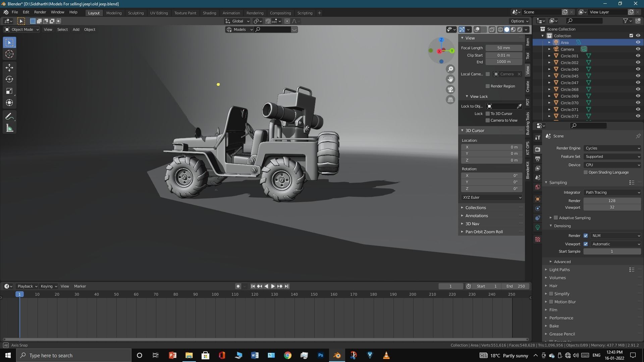Click the Viewport samples 32 field

[x=612, y=207]
